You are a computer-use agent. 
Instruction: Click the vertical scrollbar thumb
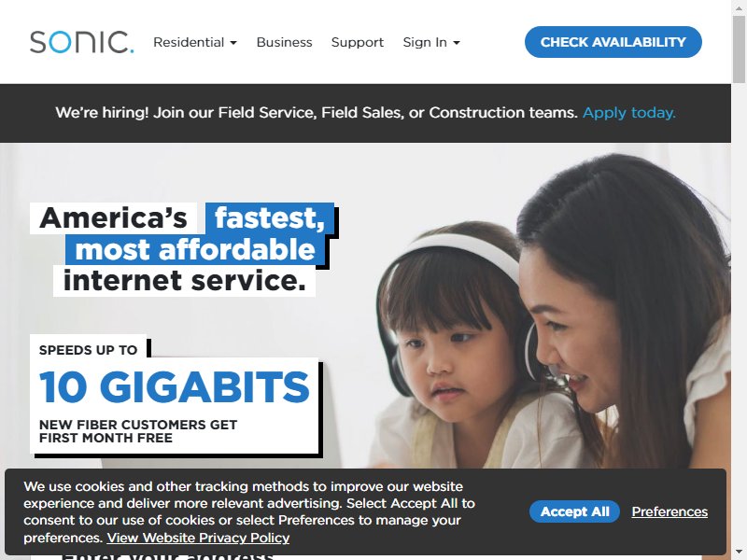(739, 48)
